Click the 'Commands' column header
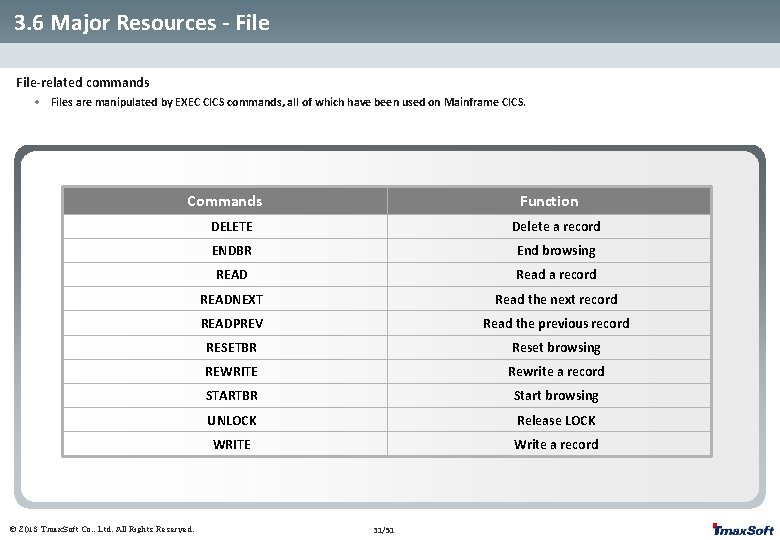780x540 pixels. (x=225, y=201)
